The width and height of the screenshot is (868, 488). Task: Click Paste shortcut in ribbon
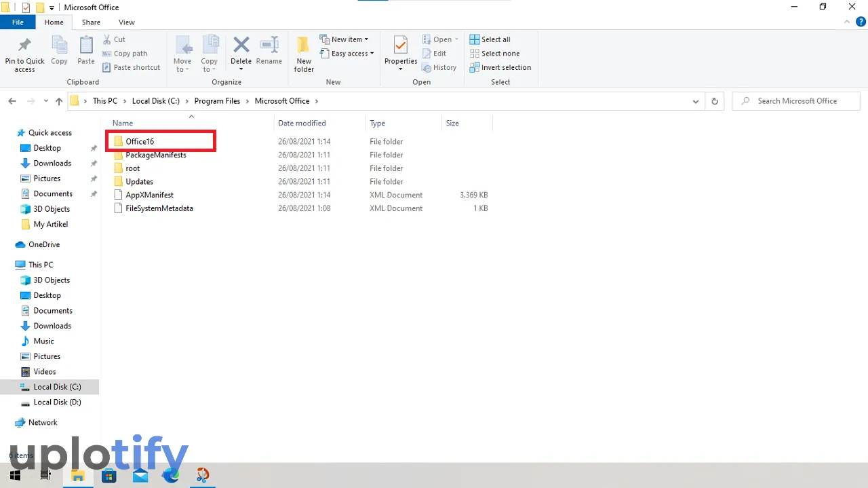[x=132, y=67]
